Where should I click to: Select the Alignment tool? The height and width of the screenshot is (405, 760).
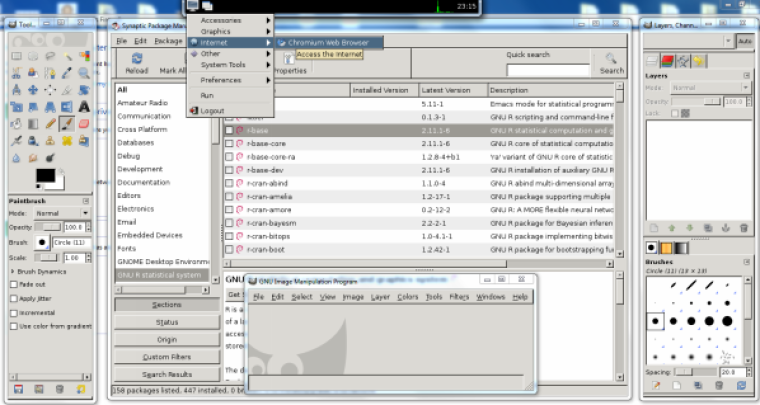coord(50,90)
